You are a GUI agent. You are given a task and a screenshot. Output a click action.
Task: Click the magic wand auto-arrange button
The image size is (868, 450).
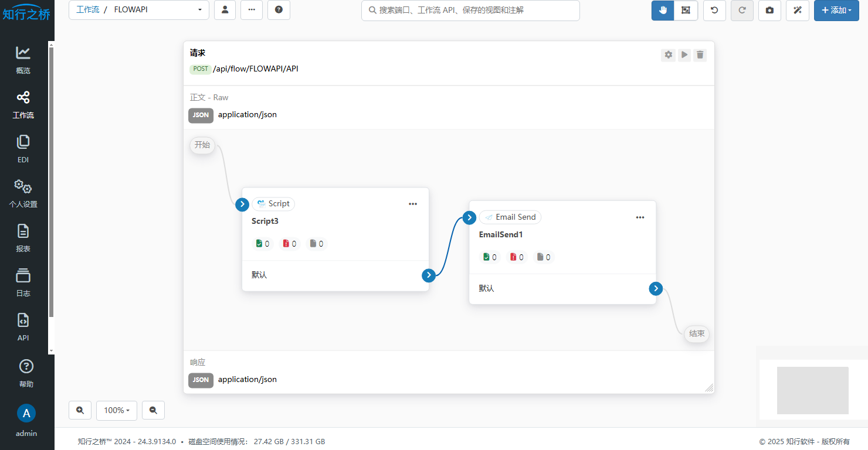tap(798, 10)
